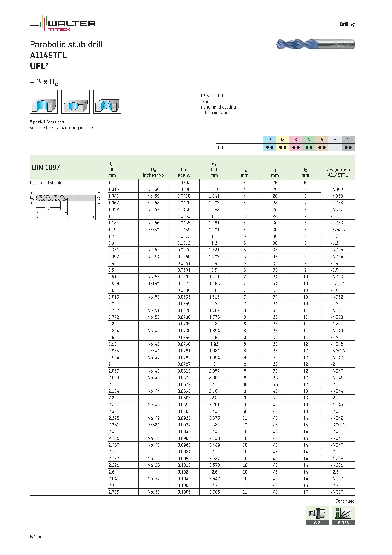Click the "No. 38" size cell
This screenshot has width=392, height=555.
click(153, 465)
